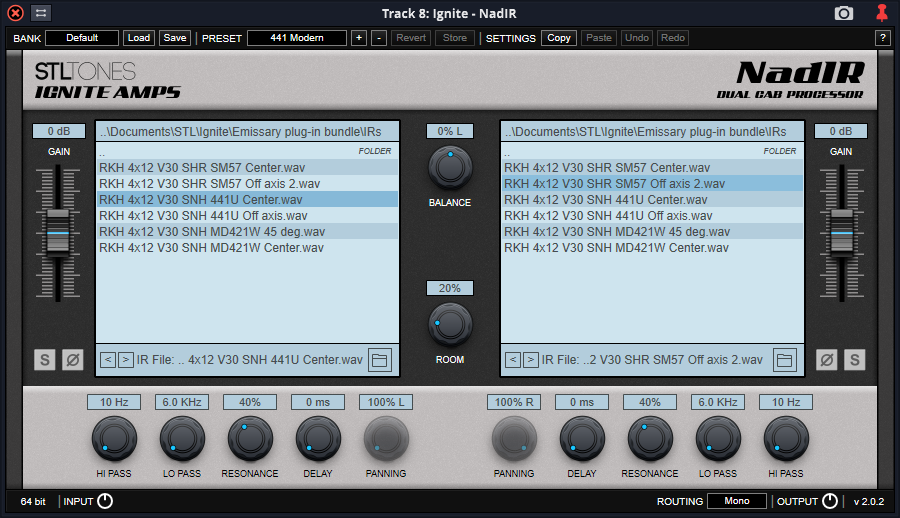Click the routing arrows icon beside close
The width and height of the screenshot is (900, 518).
point(41,13)
